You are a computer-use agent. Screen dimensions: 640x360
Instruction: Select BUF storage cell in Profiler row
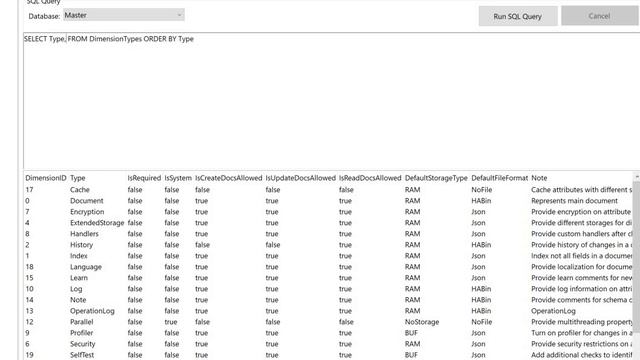tap(411, 333)
